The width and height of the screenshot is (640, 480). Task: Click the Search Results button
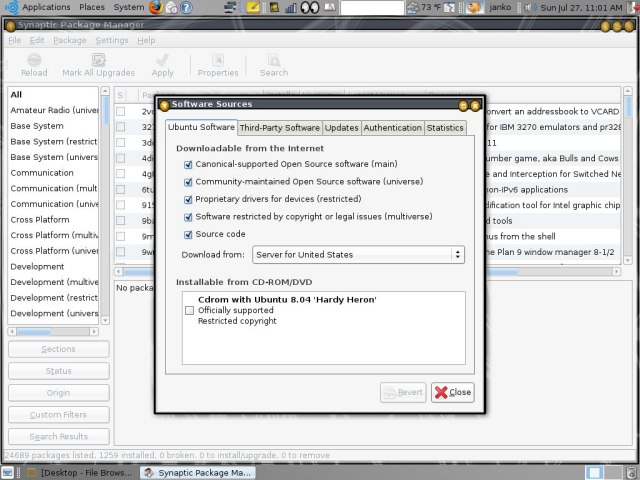point(59,437)
